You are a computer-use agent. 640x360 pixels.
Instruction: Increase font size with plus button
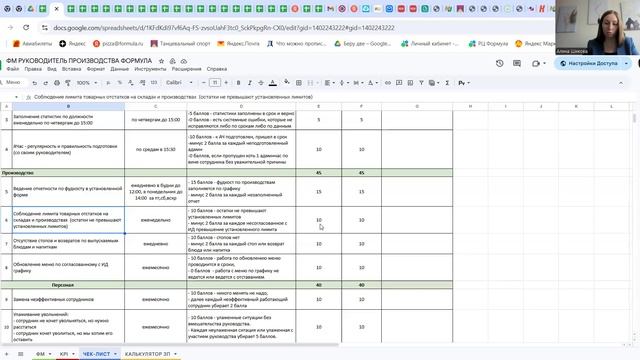point(226,83)
